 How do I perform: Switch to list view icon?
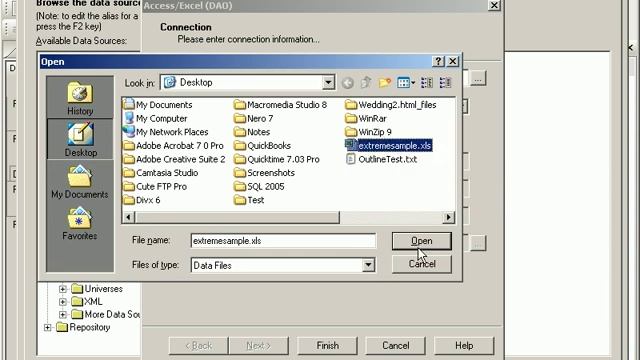427,83
